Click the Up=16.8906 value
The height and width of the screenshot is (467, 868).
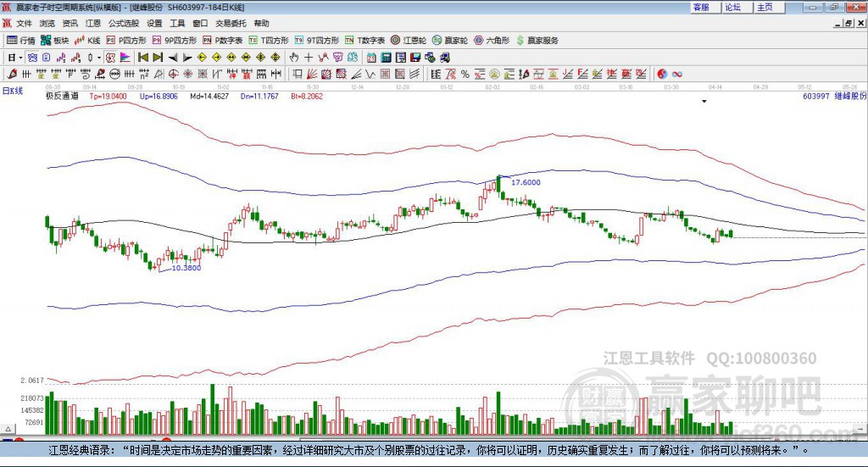coord(159,97)
